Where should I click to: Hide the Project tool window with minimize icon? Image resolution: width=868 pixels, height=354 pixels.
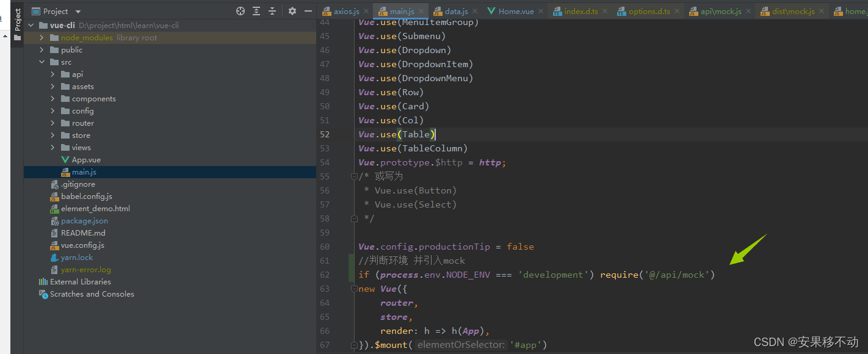point(307,10)
